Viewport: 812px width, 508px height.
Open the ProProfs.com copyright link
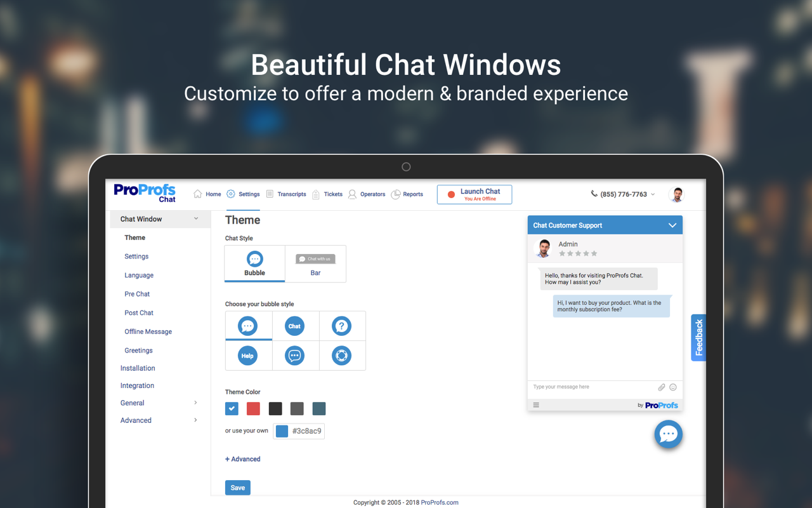[440, 502]
